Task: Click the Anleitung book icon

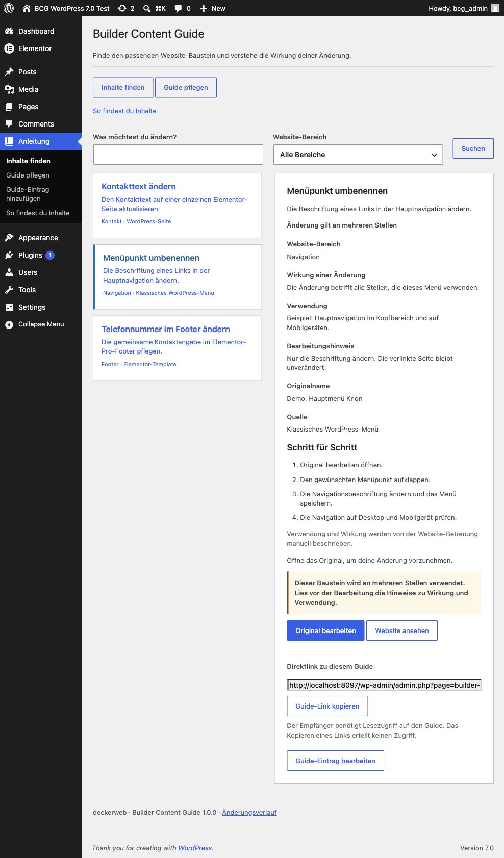Action: [9, 141]
